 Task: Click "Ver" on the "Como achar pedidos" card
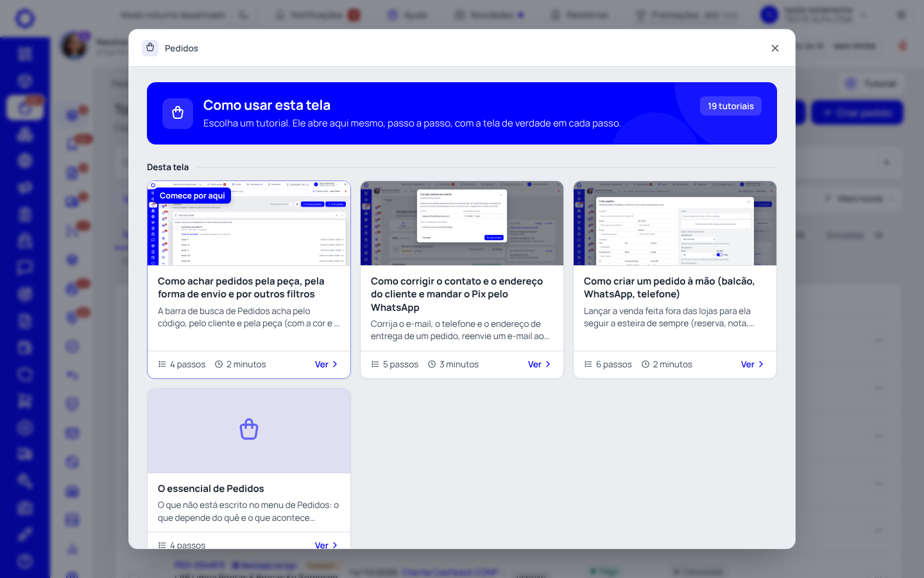pyautogui.click(x=326, y=364)
